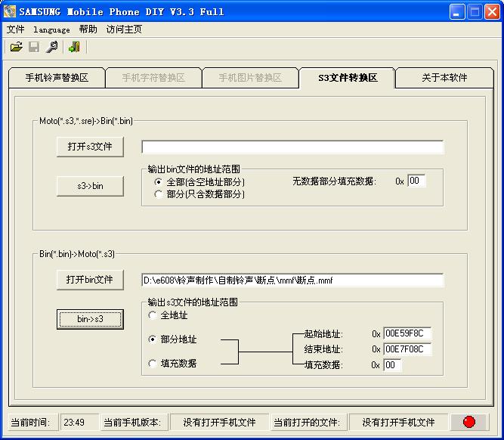Click the empty s3 file path field
This screenshot has width=504, height=440.
tap(292, 147)
